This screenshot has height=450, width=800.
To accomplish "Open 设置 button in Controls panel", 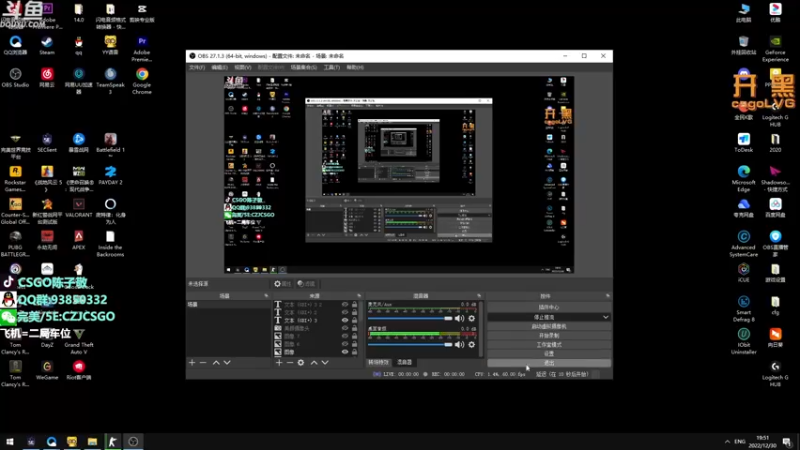I will 549,354.
